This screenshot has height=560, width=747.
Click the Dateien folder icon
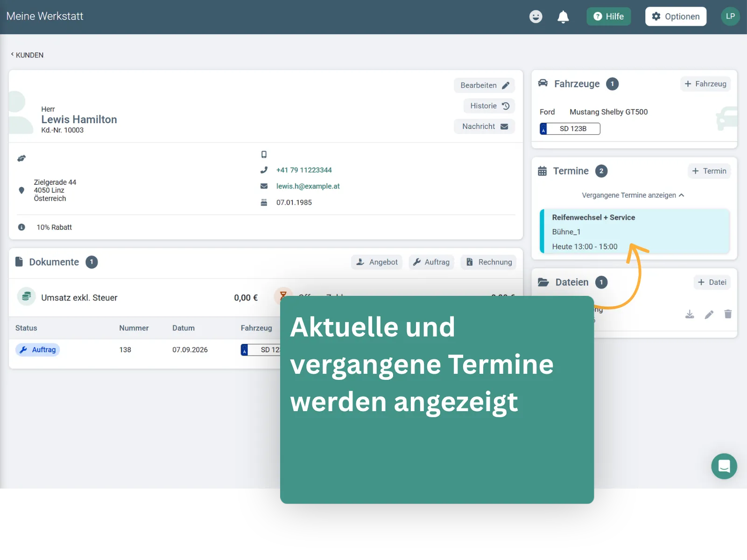(543, 282)
